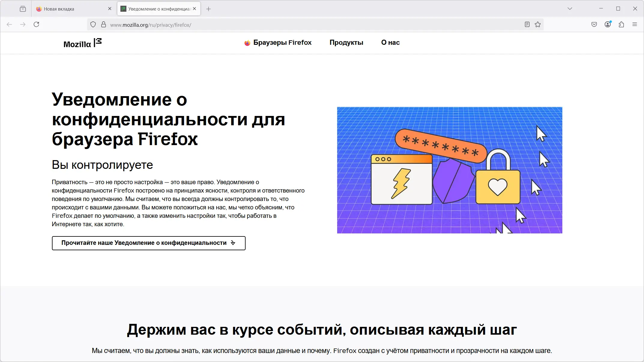Screen dimensions: 644x362
Task: Open the list-all-tabs chevron
Action: (x=570, y=9)
